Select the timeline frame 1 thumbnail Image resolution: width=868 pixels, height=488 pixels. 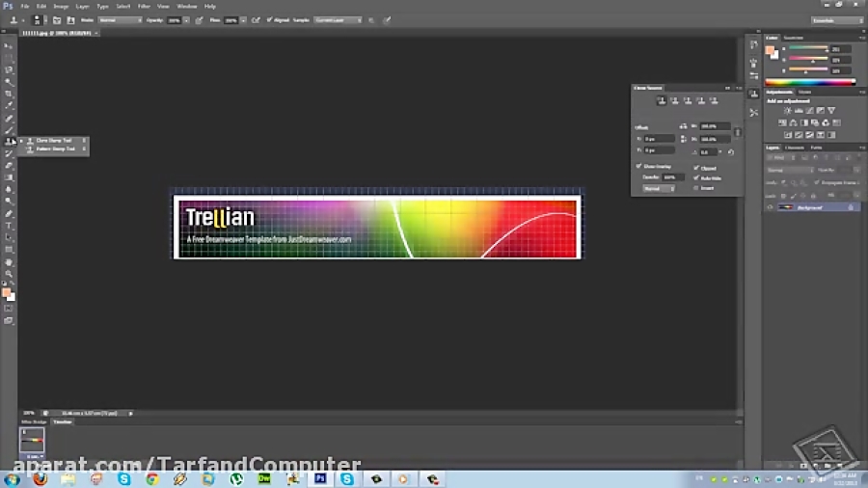32,441
